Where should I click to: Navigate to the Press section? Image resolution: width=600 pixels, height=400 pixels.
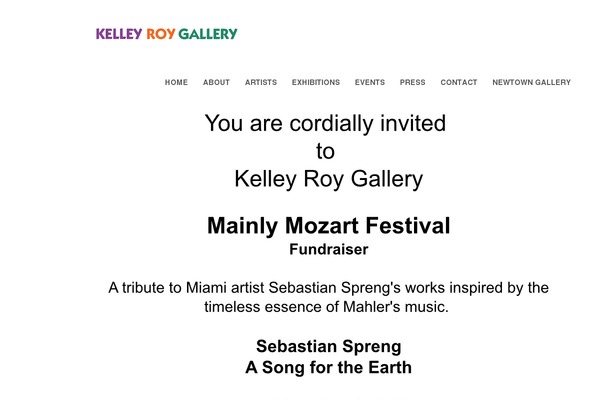[x=412, y=82]
